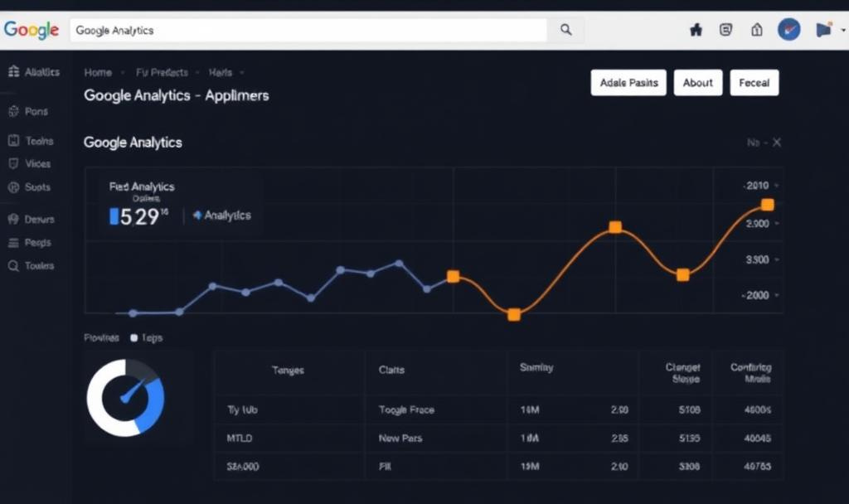Expand the arrow after the Herls breadcrumb

point(241,73)
